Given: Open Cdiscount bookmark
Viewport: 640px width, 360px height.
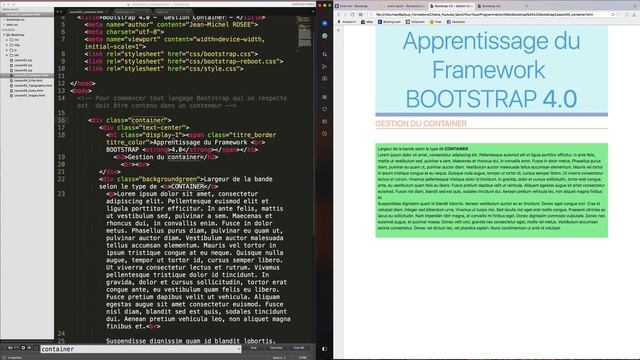Looking at the screenshot, I should (x=415, y=22).
